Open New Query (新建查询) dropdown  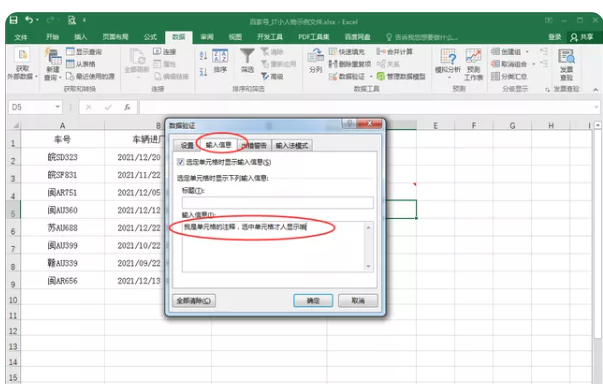[53, 65]
